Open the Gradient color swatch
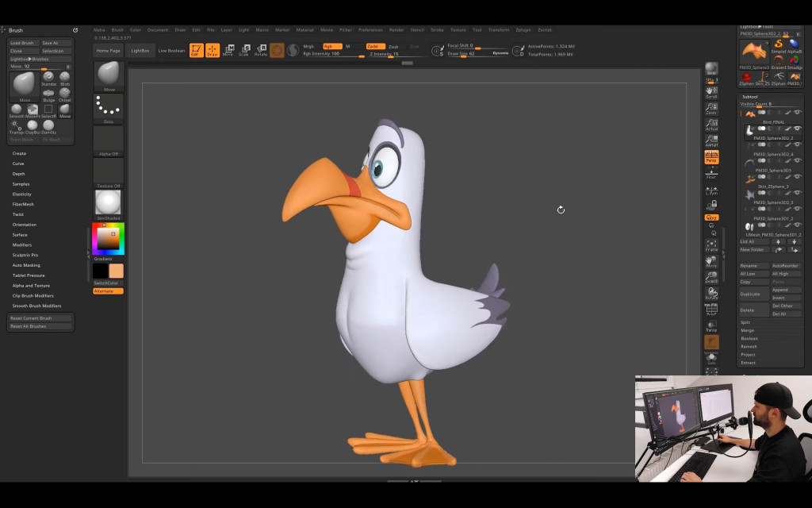The height and width of the screenshot is (508, 812). coord(103,259)
